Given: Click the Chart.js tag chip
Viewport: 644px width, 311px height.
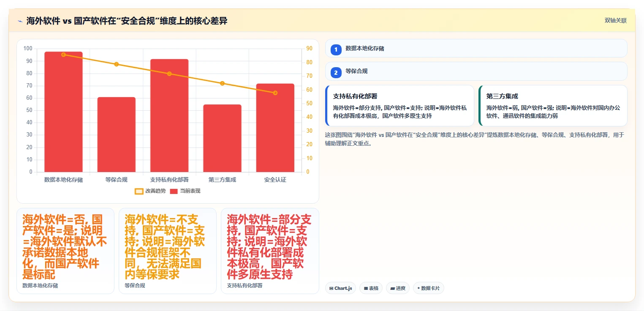Looking at the screenshot, I should [x=340, y=288].
